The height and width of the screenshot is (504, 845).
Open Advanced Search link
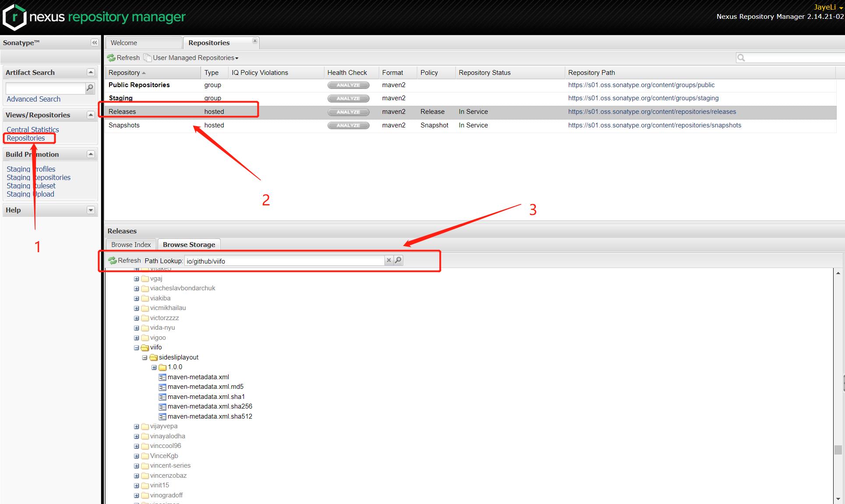[33, 99]
